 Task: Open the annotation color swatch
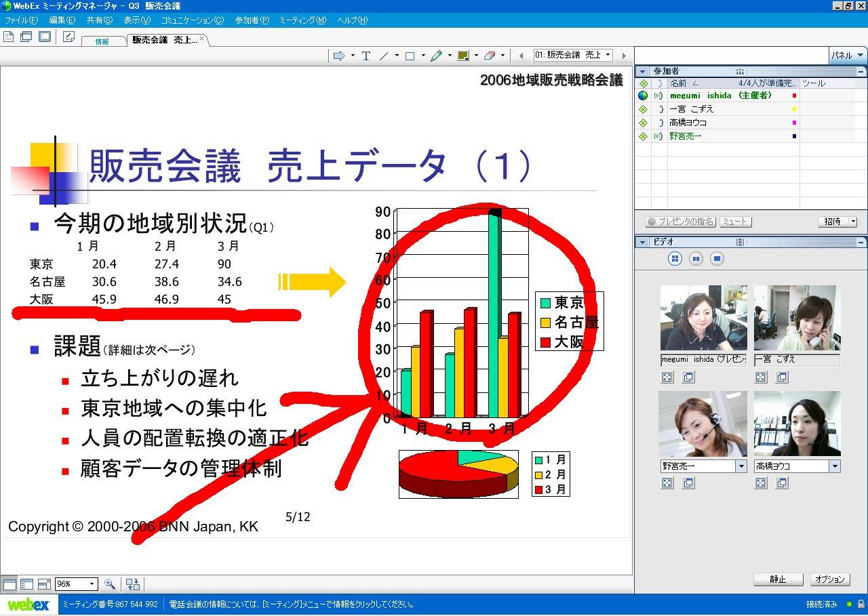click(464, 56)
